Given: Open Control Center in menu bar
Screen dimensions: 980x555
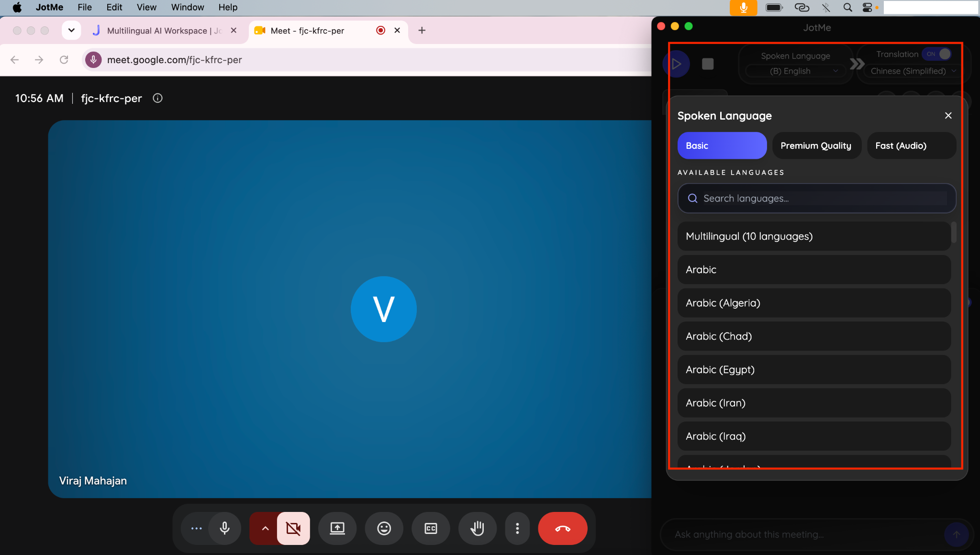Looking at the screenshot, I should [868, 7].
